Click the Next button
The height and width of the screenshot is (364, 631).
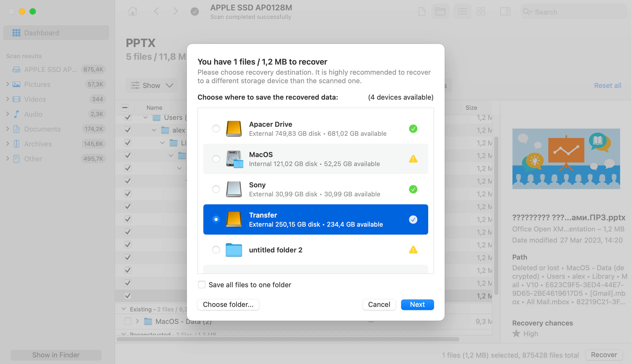point(417,304)
